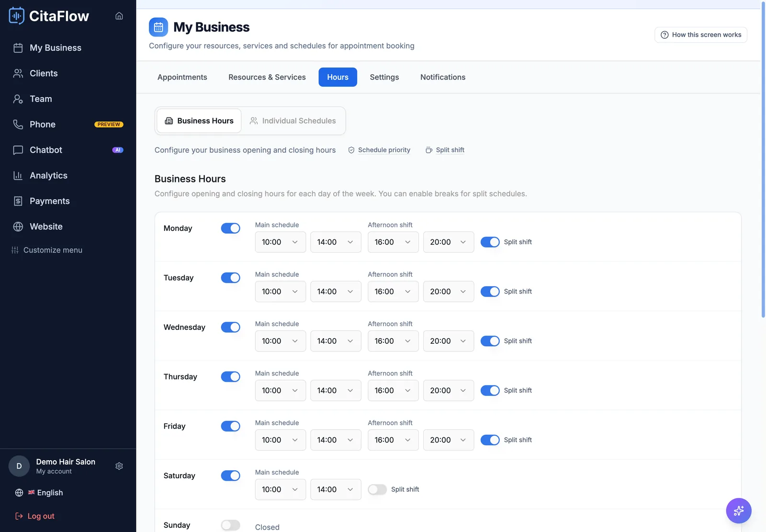Open Monday main schedule start time dropdown
Image resolution: width=766 pixels, height=532 pixels.
point(280,242)
